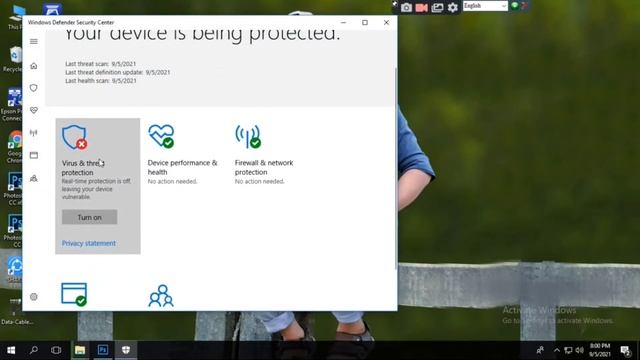Click the Device performance & health tile icon
Screen dimensions: 640x360
pos(161,136)
